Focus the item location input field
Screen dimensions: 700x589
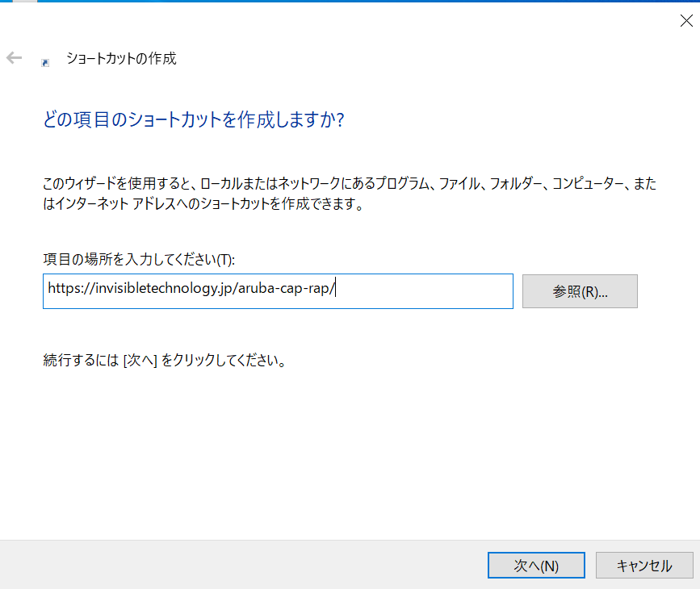[278, 291]
